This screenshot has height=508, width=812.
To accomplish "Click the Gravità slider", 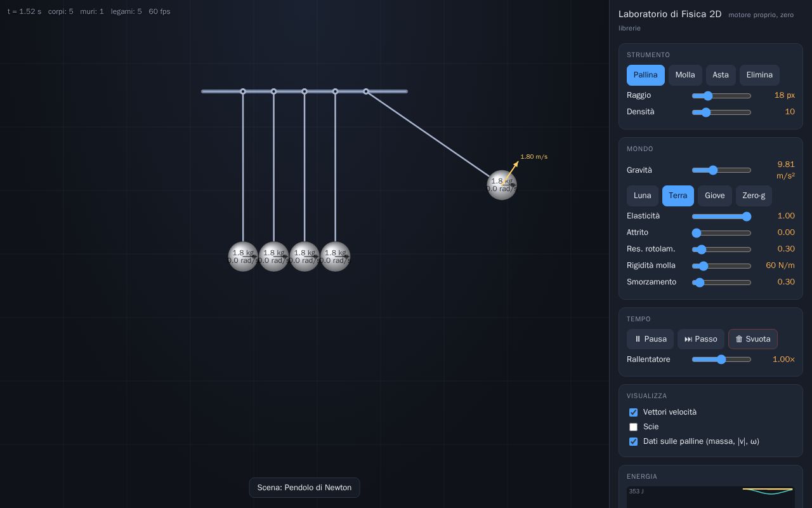I will [721, 170].
